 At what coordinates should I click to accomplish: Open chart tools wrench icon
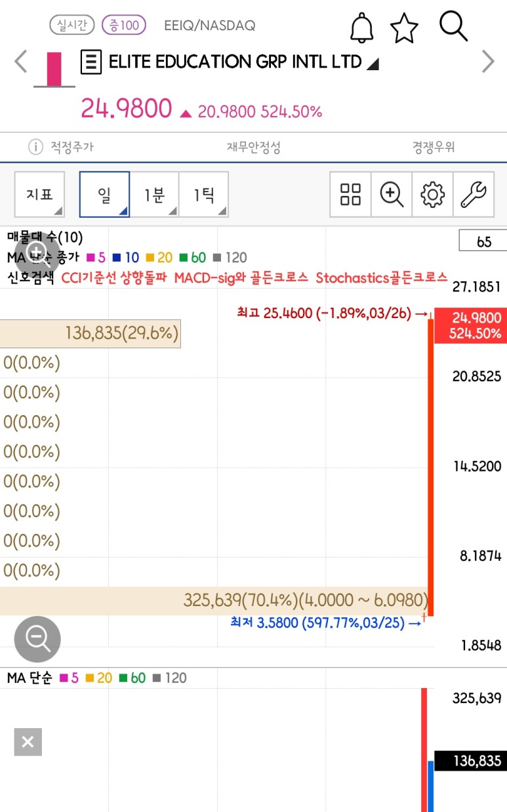(x=474, y=194)
